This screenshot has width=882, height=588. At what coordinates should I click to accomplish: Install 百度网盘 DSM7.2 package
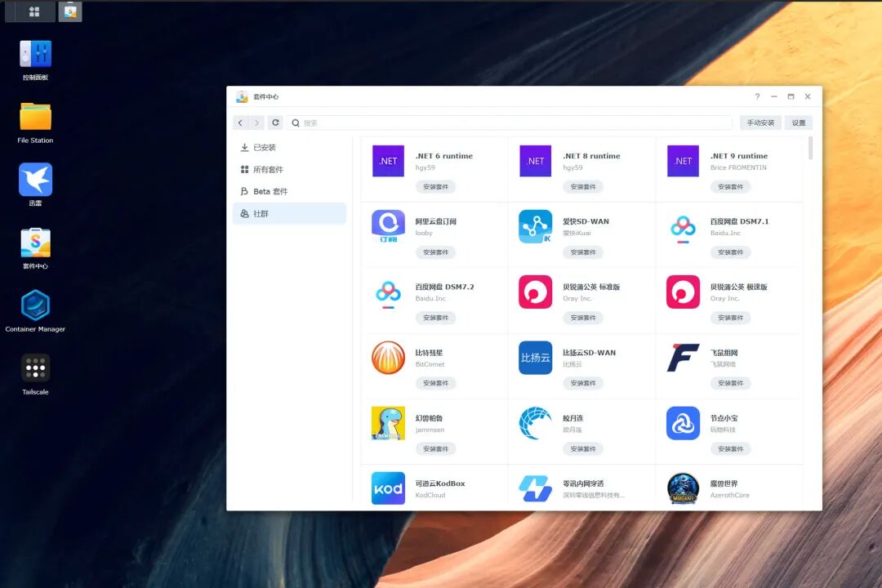pos(435,318)
